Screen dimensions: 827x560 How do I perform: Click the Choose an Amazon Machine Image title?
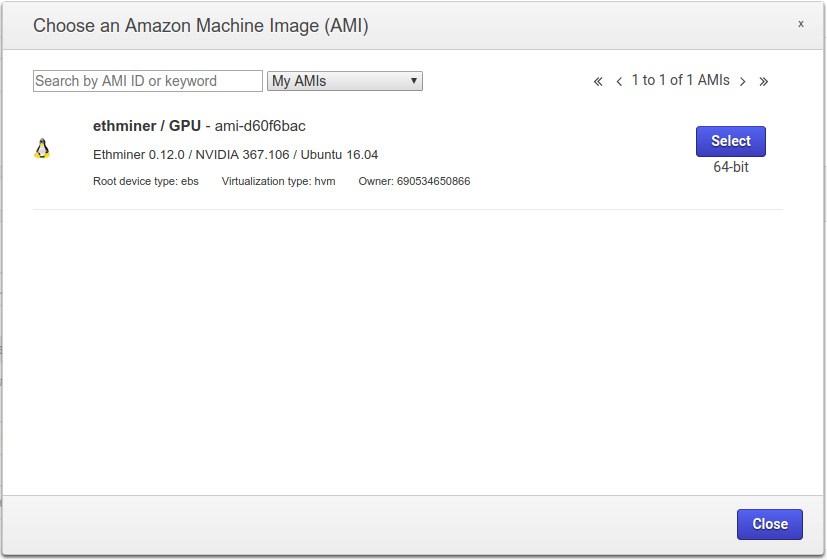(x=201, y=26)
